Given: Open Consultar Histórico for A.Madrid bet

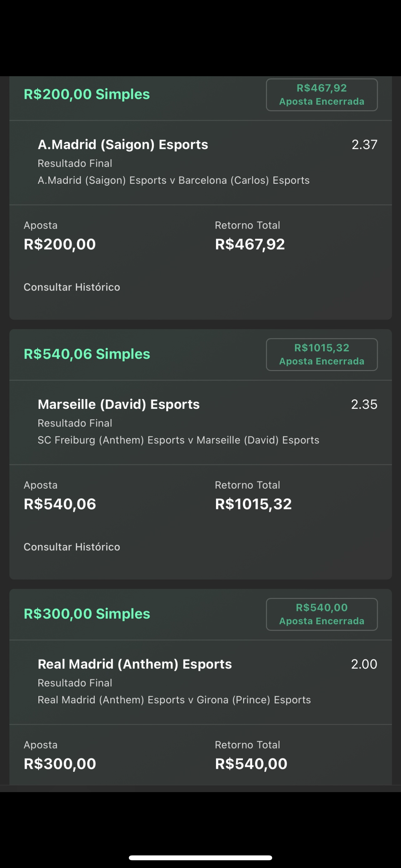Looking at the screenshot, I should tap(72, 287).
